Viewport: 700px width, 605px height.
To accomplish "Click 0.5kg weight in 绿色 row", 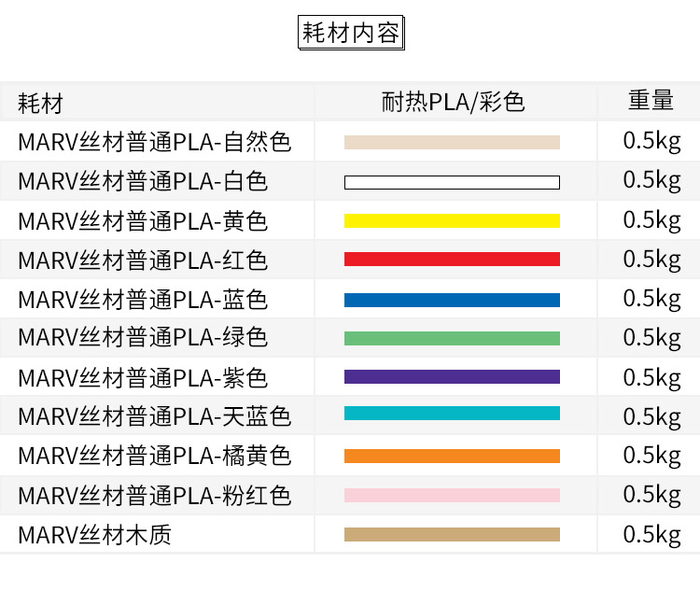I will click(x=651, y=338).
